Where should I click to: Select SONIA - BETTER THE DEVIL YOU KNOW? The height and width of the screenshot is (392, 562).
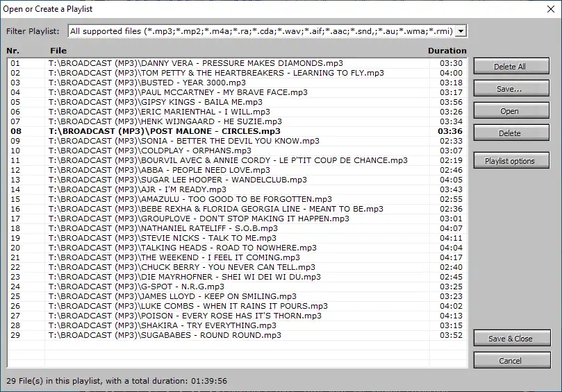point(238,141)
